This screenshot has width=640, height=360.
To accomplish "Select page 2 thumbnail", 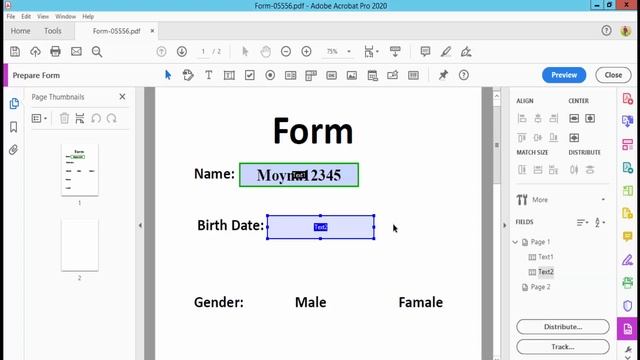I will (x=80, y=245).
